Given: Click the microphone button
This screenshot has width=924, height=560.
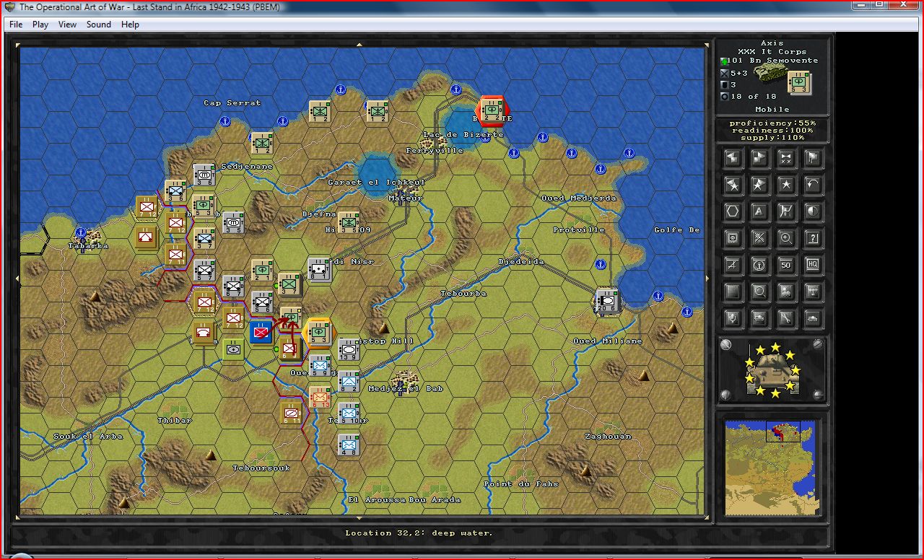Looking at the screenshot, I should pos(733,318).
